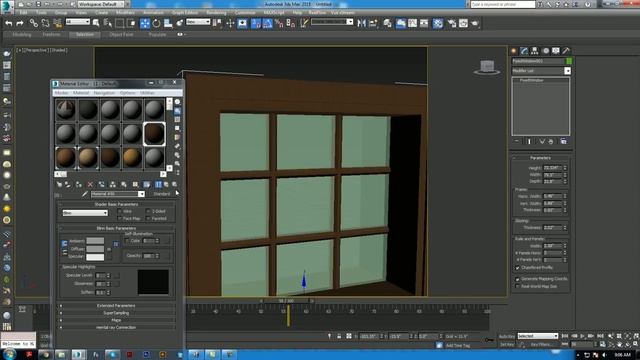Click the Specular color swatch
The width and height of the screenshot is (640, 360).
(x=95, y=257)
